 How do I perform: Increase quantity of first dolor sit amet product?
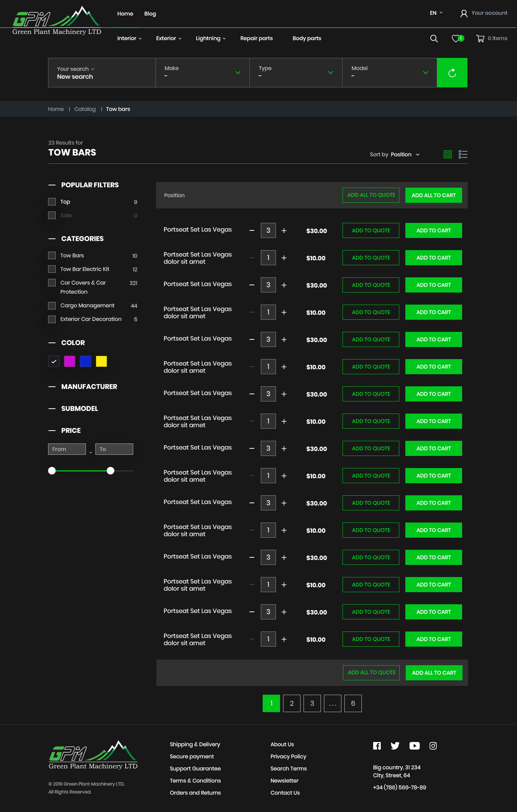click(x=284, y=258)
